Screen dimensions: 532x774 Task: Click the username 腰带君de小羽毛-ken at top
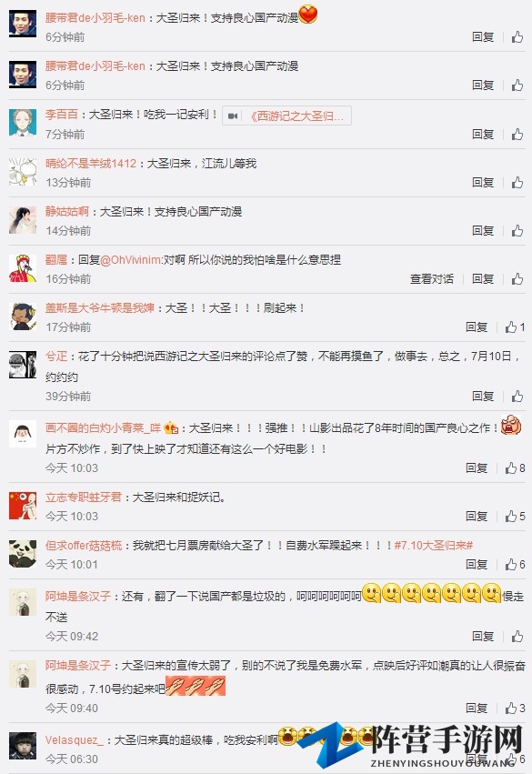point(95,18)
